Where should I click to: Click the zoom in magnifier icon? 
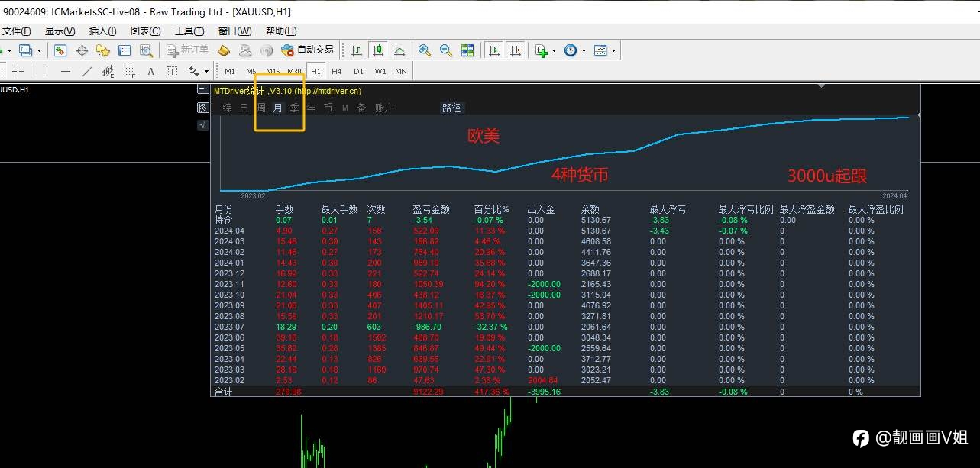tap(425, 50)
